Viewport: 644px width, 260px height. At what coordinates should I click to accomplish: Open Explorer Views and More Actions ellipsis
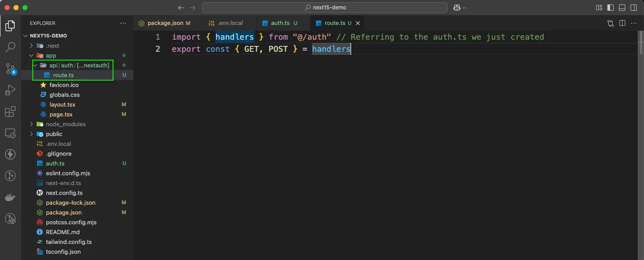pos(123,23)
